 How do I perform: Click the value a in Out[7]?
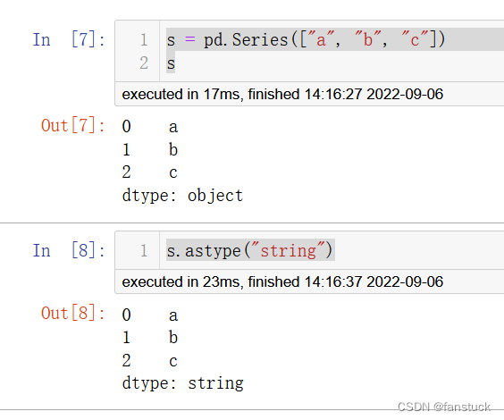point(173,127)
